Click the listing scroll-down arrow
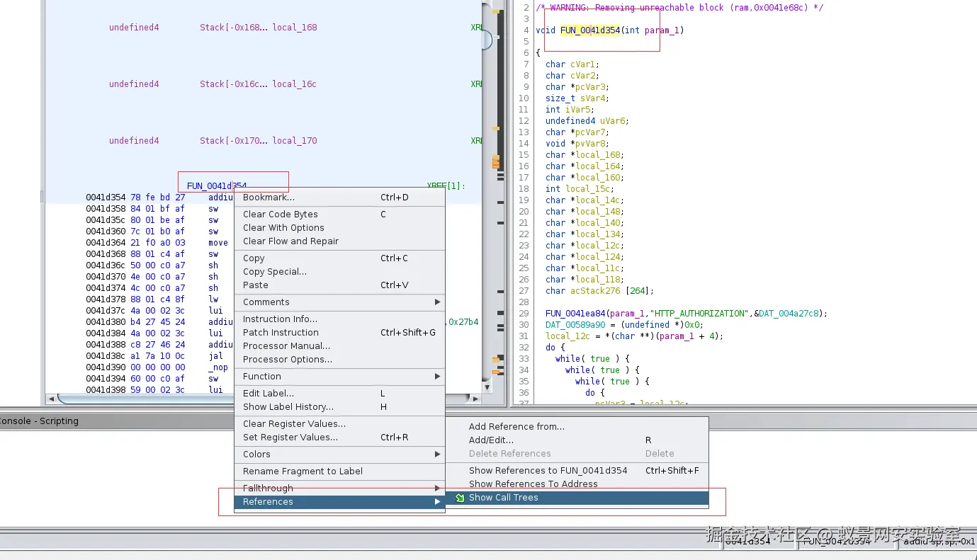Image resolution: width=977 pixels, height=560 pixels. [487, 387]
